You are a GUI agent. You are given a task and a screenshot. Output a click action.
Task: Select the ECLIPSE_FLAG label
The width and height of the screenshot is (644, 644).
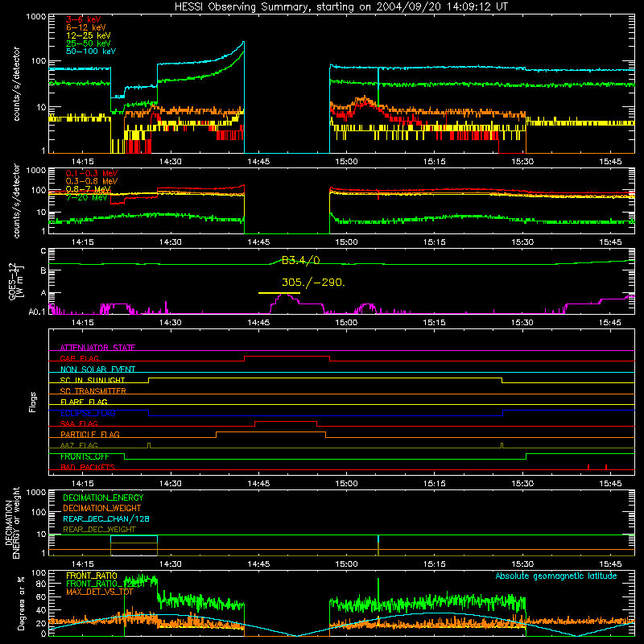88,413
